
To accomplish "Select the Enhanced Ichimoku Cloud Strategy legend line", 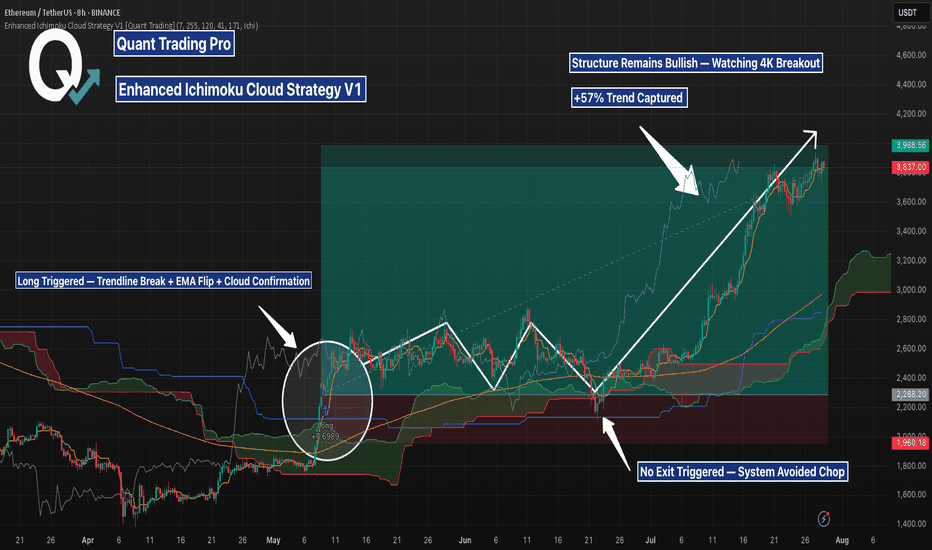I will point(131,26).
